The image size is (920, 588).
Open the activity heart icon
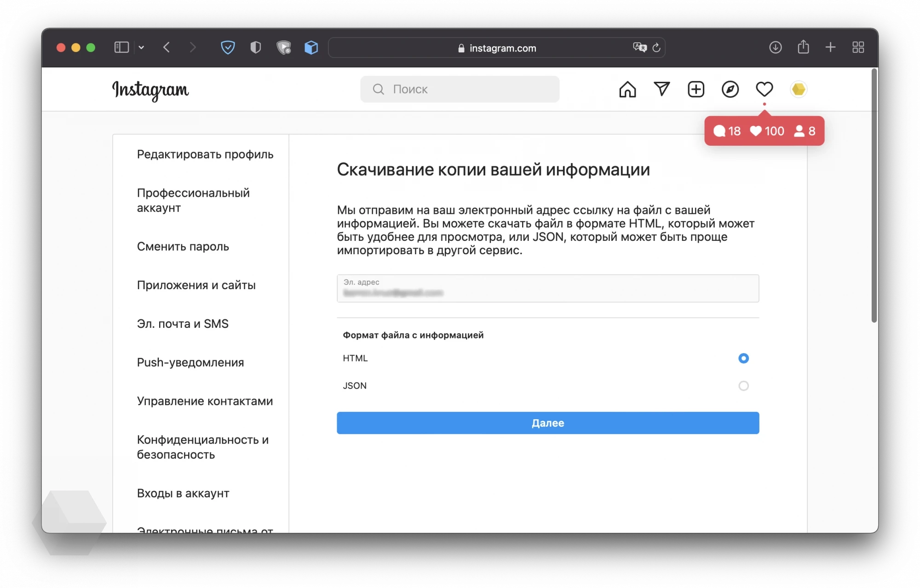tap(765, 89)
